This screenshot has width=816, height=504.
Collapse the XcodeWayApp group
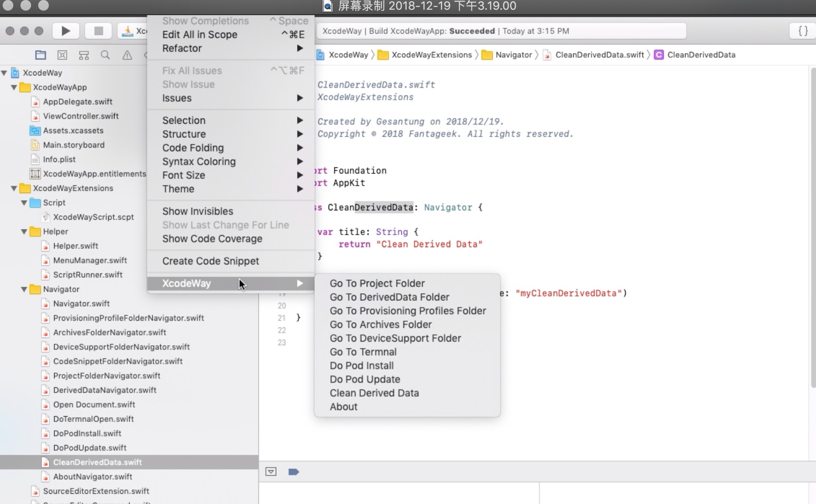pyautogui.click(x=14, y=87)
